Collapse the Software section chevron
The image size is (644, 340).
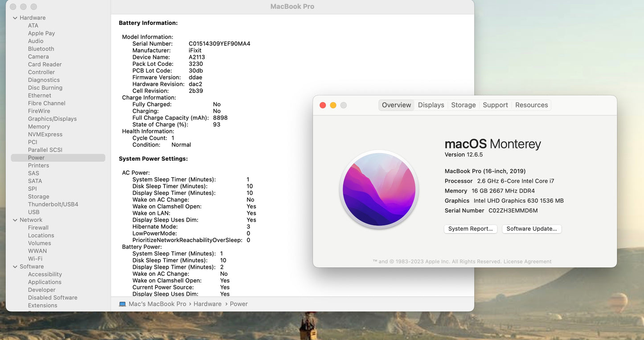pyautogui.click(x=15, y=267)
